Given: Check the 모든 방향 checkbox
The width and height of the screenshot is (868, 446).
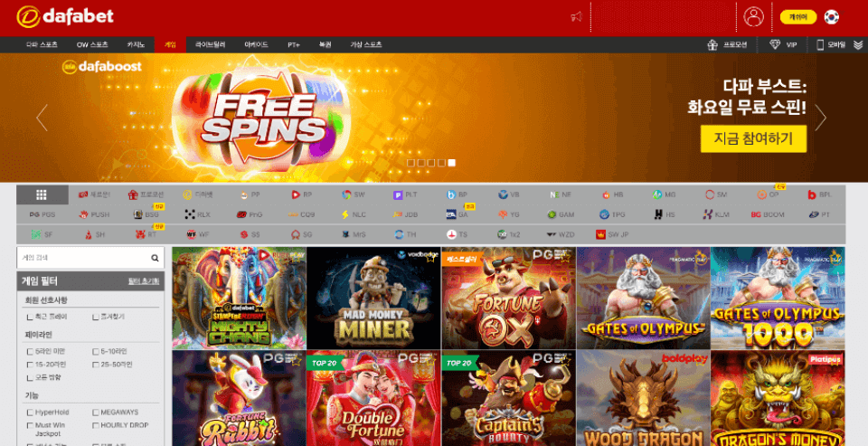Looking at the screenshot, I should [x=30, y=377].
